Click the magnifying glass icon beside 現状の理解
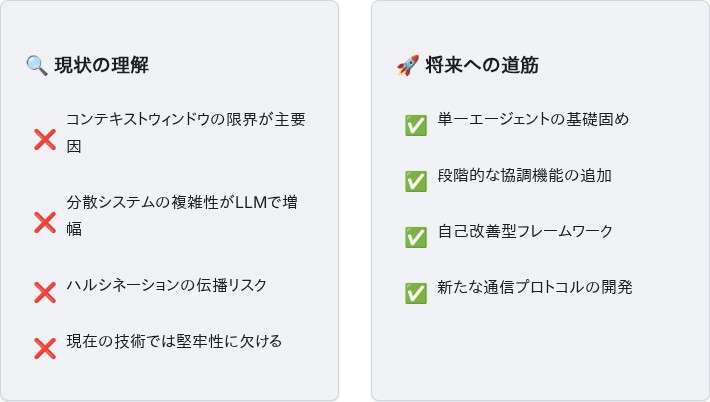The width and height of the screenshot is (710, 402). pos(37,66)
